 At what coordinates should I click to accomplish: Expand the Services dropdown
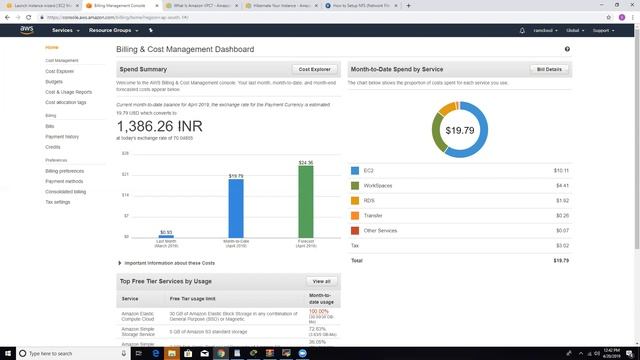(66, 30)
